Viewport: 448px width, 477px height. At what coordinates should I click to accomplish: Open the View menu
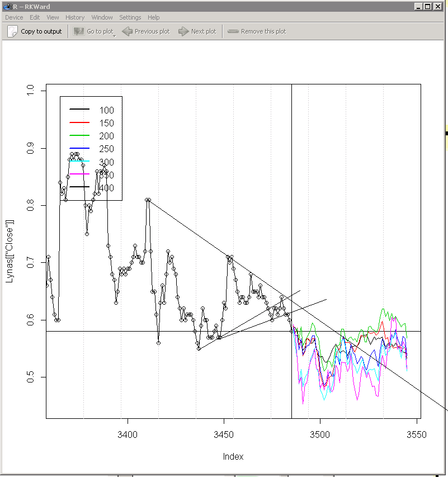[x=53, y=17]
